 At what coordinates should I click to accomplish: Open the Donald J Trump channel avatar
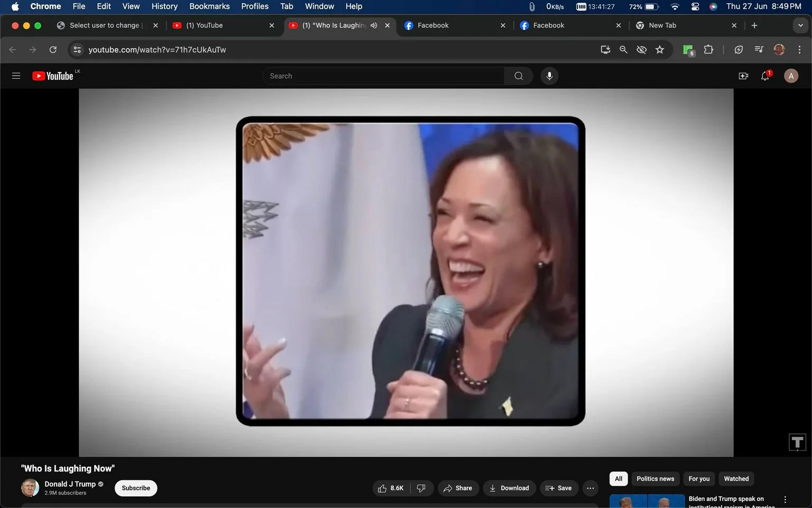30,487
